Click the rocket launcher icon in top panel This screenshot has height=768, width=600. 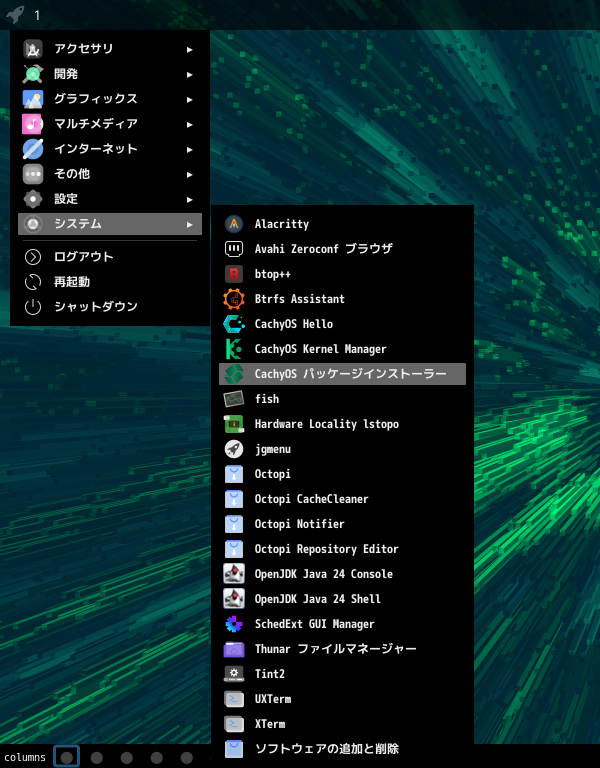point(15,14)
